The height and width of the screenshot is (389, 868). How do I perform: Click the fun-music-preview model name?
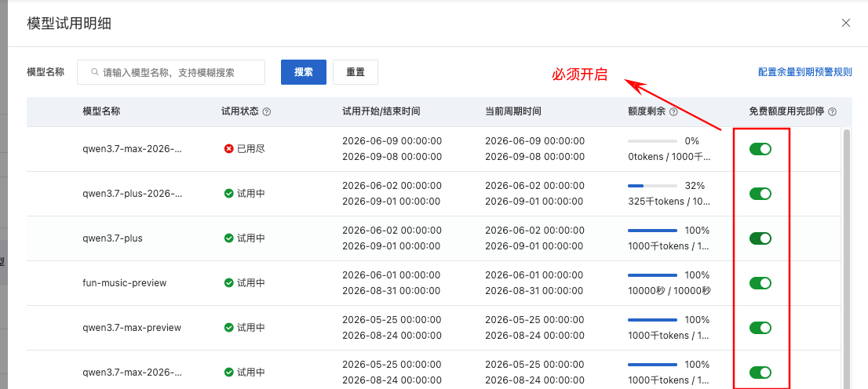125,283
